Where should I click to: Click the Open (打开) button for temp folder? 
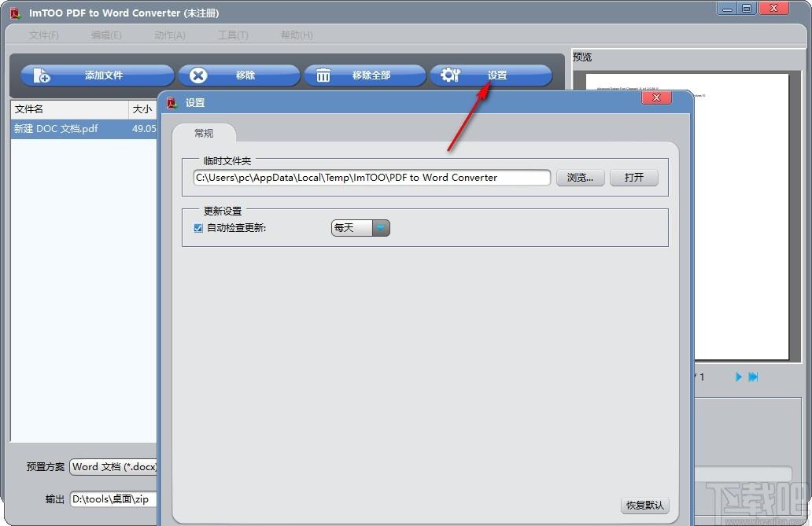[634, 178]
